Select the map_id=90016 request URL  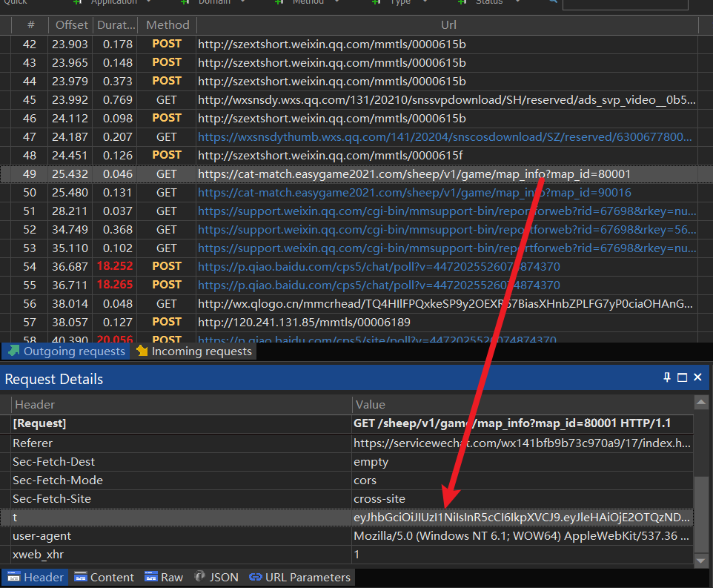414,192
